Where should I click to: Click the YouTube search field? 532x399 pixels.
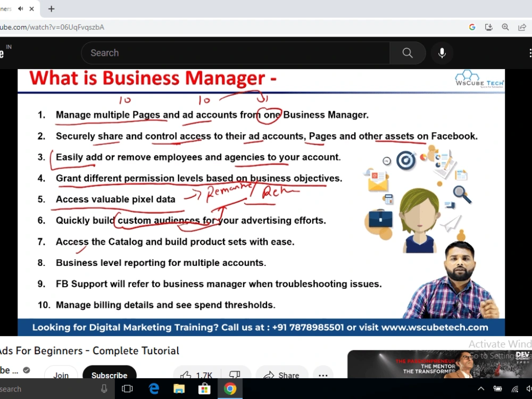[236, 53]
